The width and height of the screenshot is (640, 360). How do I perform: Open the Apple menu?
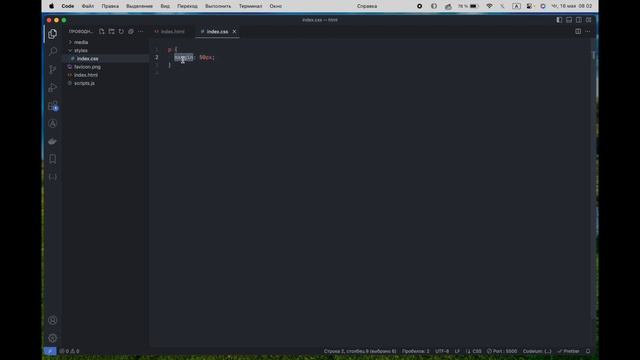pyautogui.click(x=51, y=6)
